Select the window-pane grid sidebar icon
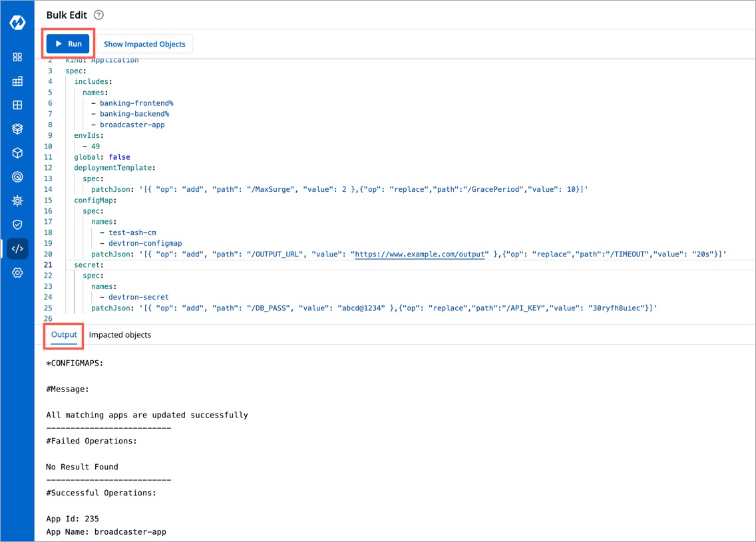This screenshot has width=756, height=542. click(x=17, y=105)
